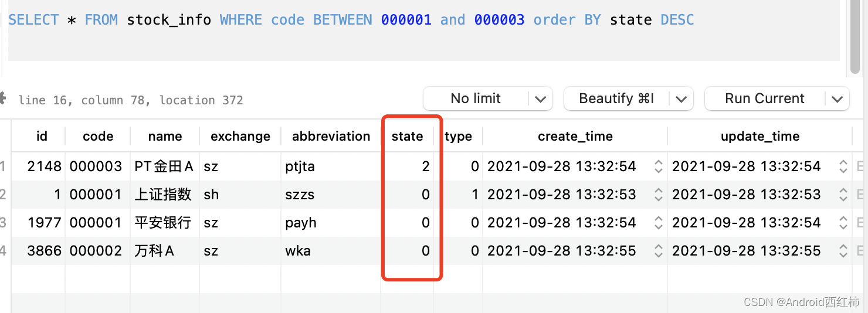
Task: Click the Beautify ⌘I button
Action: 616,99
